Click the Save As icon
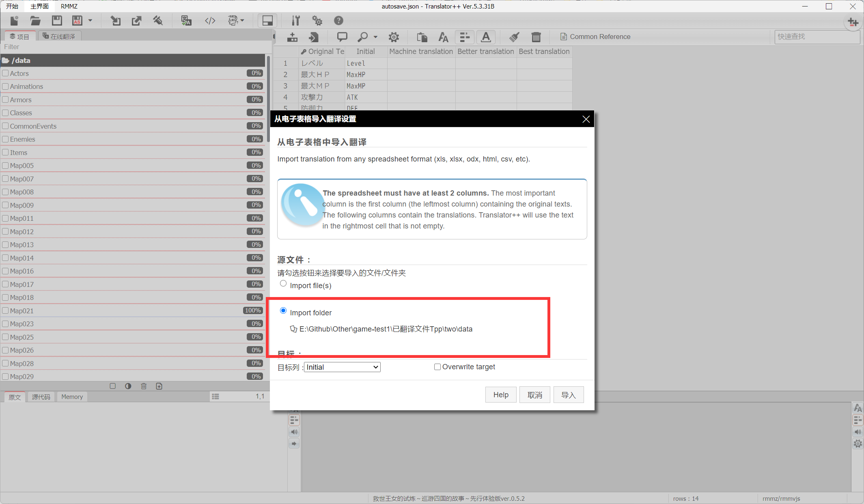The width and height of the screenshot is (864, 504). 77,21
